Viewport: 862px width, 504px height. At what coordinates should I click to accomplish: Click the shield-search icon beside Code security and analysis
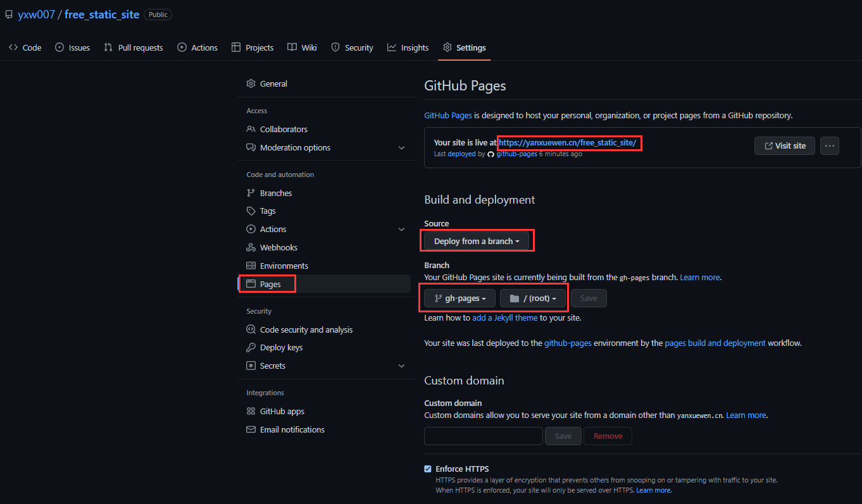coord(251,329)
